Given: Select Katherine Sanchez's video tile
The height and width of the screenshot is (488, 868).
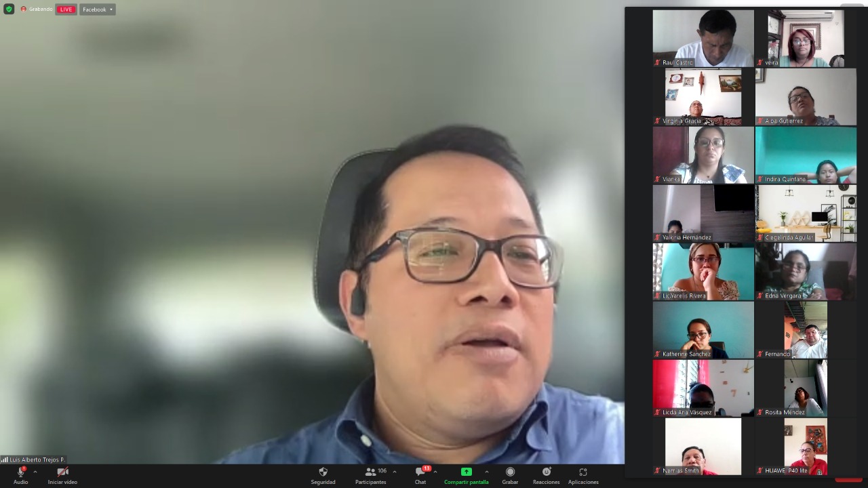Looking at the screenshot, I should pos(703,329).
